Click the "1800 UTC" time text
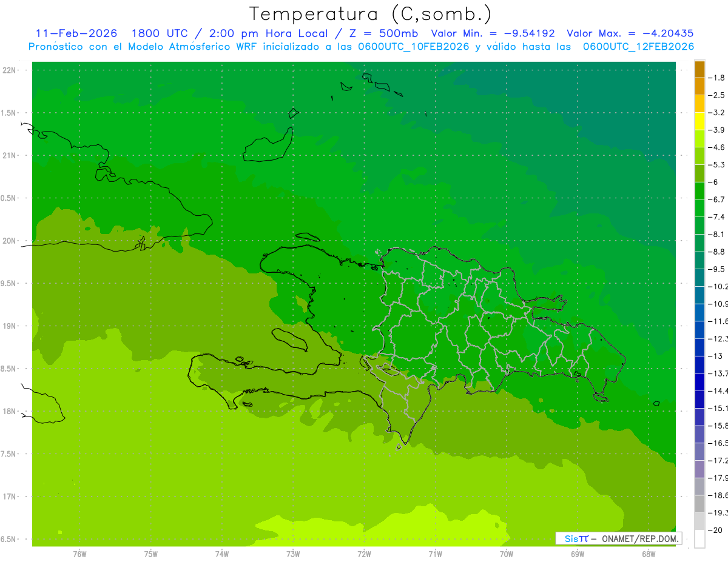The image size is (728, 562). [x=161, y=34]
